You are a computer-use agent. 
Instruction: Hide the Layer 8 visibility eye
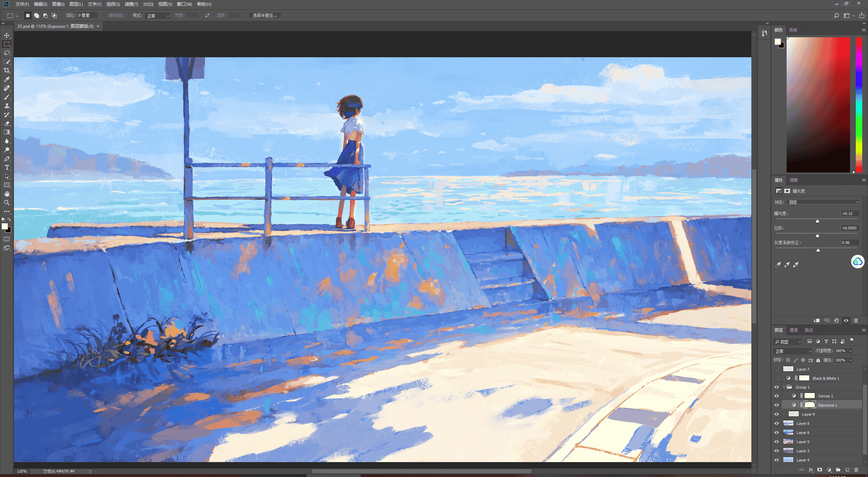pos(776,423)
